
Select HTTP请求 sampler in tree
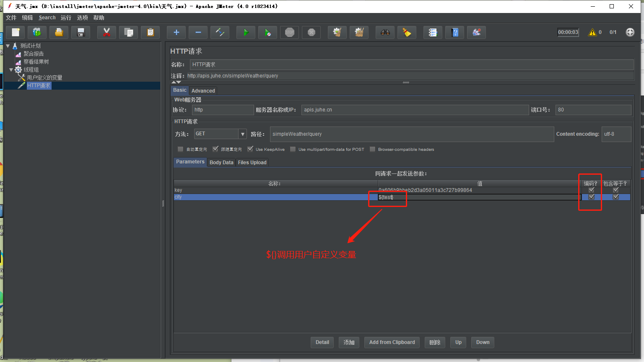tap(39, 85)
